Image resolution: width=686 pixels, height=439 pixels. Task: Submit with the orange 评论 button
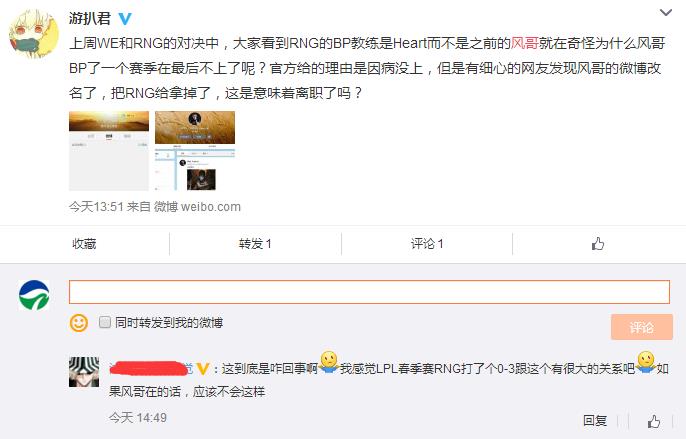642,327
